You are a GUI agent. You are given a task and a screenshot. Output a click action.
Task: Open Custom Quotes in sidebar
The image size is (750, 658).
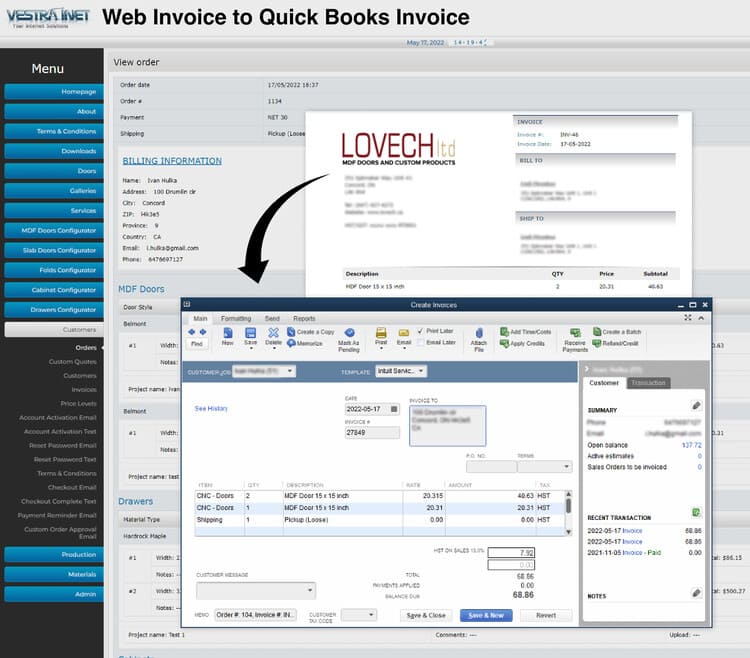pyautogui.click(x=73, y=362)
